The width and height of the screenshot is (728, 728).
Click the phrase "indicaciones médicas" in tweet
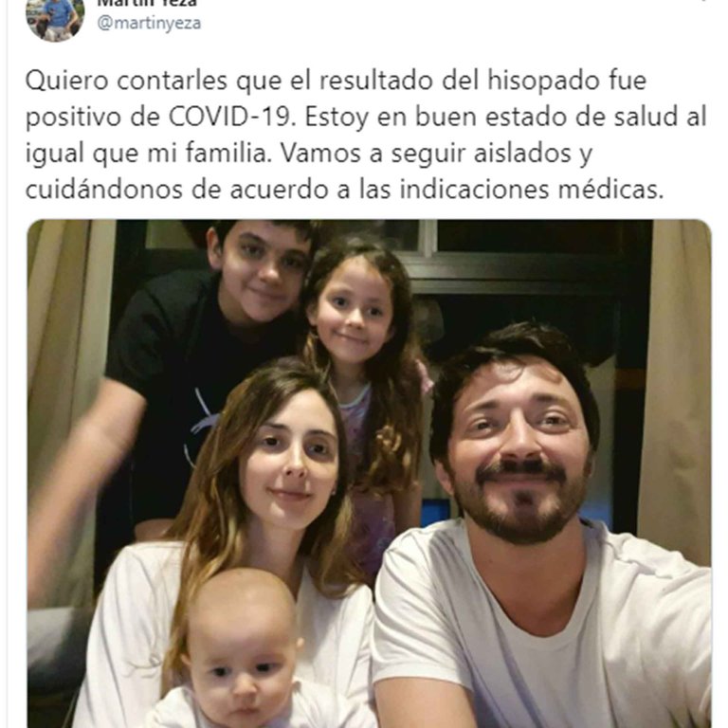click(532, 190)
